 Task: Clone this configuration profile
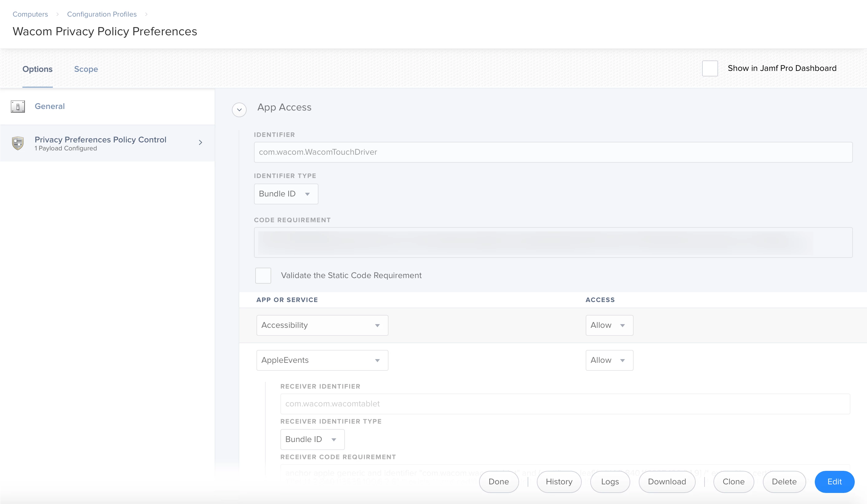coord(734,482)
